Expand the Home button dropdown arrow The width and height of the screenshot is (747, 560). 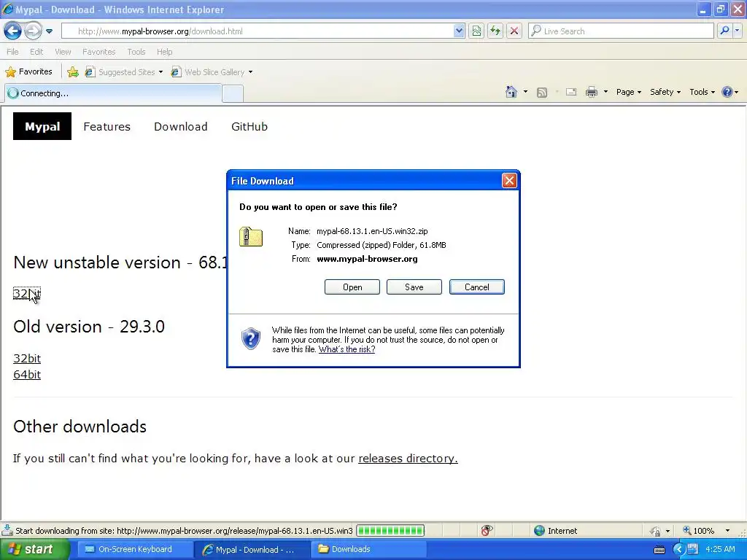tap(525, 92)
